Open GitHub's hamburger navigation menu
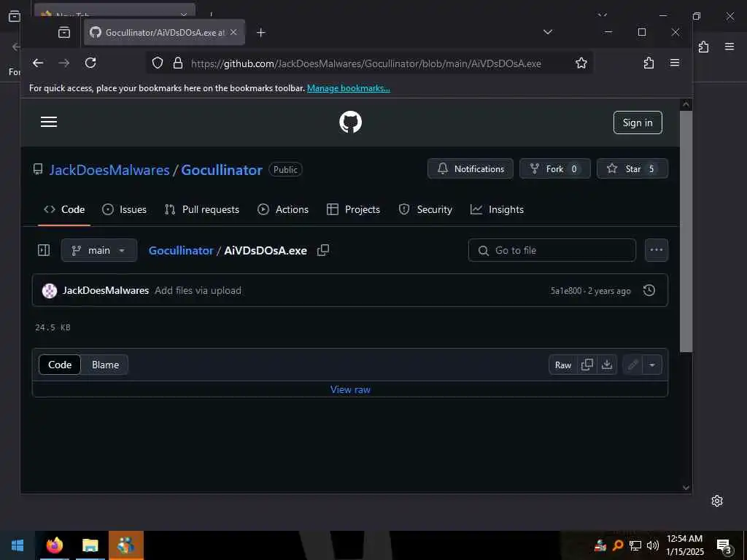The image size is (747, 560). 49,122
